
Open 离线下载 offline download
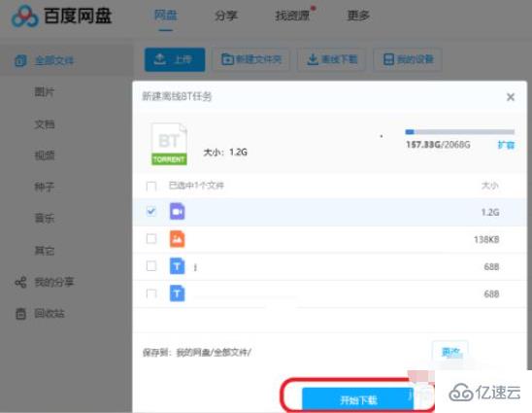pos(332,60)
